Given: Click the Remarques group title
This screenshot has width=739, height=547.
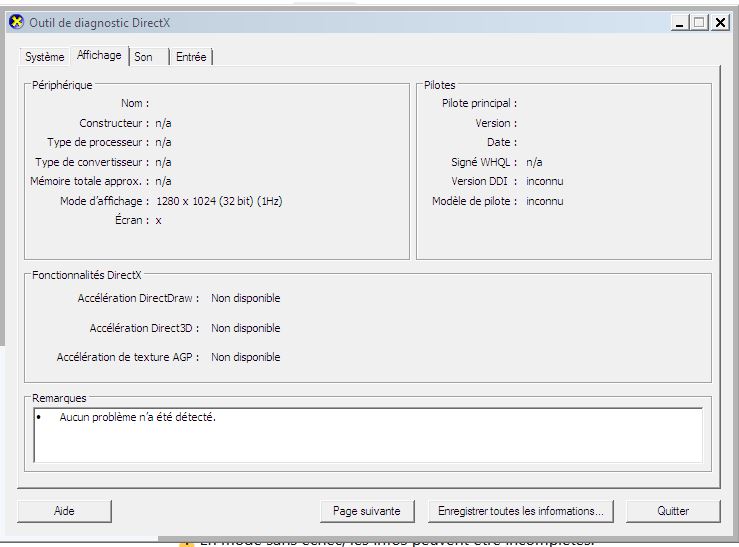Looking at the screenshot, I should pyautogui.click(x=59, y=399).
